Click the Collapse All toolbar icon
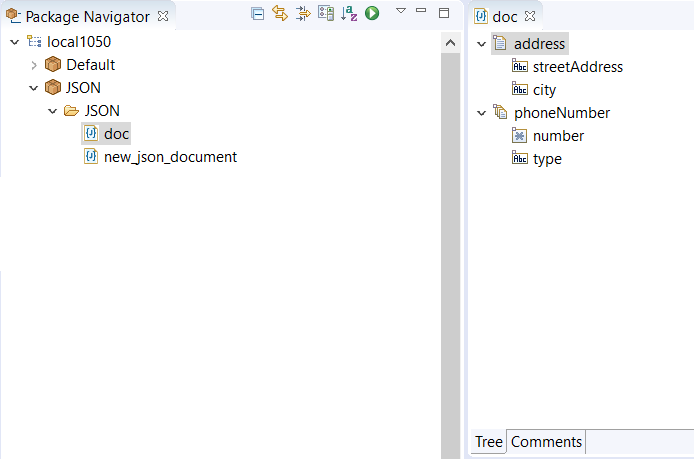 click(x=258, y=13)
